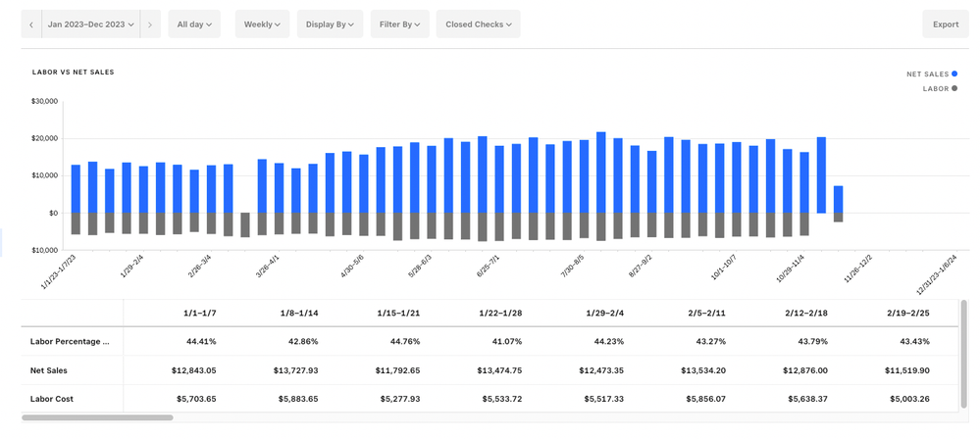This screenshot has width=980, height=439.
Task: Toggle Net Sales legend blue dot
Action: (954, 73)
